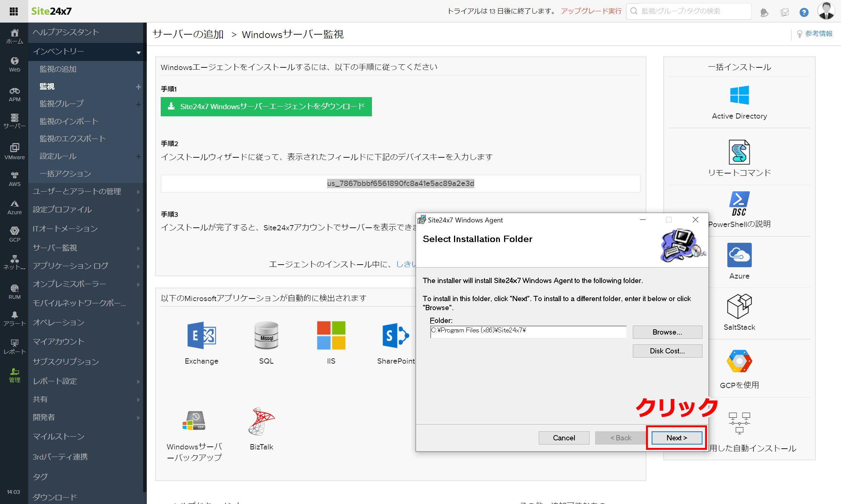Open the Web monitoring sidebar icon
The width and height of the screenshot is (841, 504).
click(14, 64)
